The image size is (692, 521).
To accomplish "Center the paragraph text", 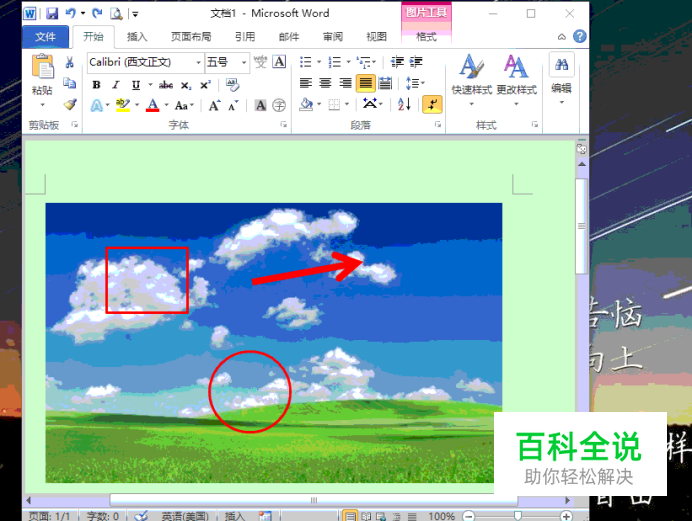I will 325,83.
